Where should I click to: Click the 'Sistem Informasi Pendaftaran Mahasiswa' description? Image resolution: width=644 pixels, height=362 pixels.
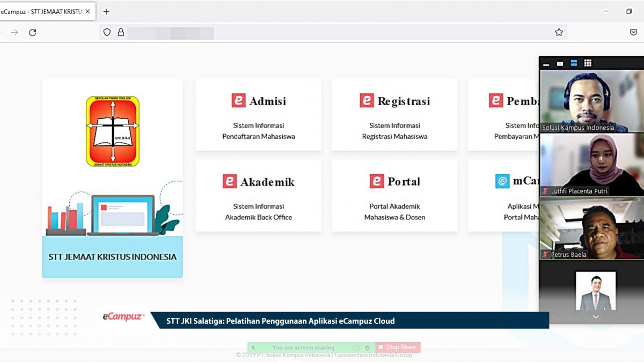click(x=259, y=131)
